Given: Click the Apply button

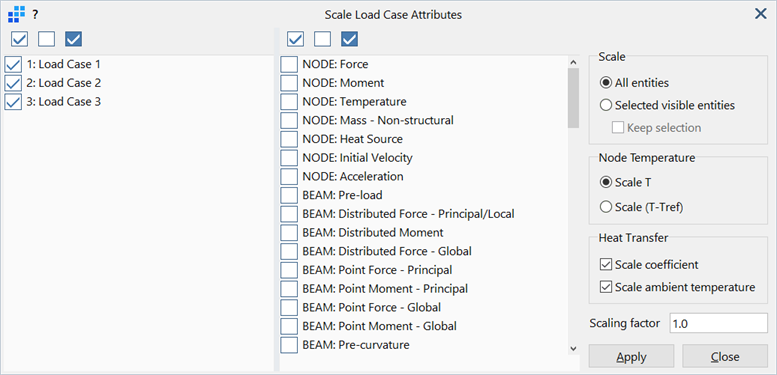Looking at the screenshot, I should coord(631,357).
